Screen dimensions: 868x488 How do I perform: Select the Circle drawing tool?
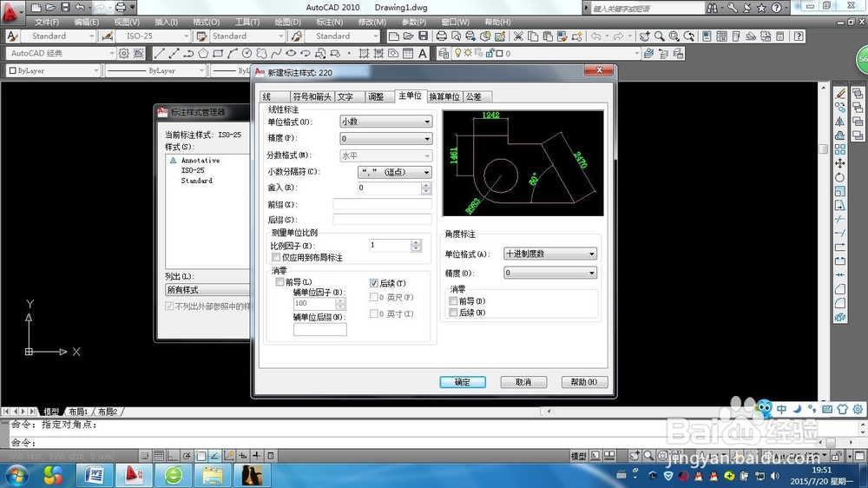(x=247, y=53)
